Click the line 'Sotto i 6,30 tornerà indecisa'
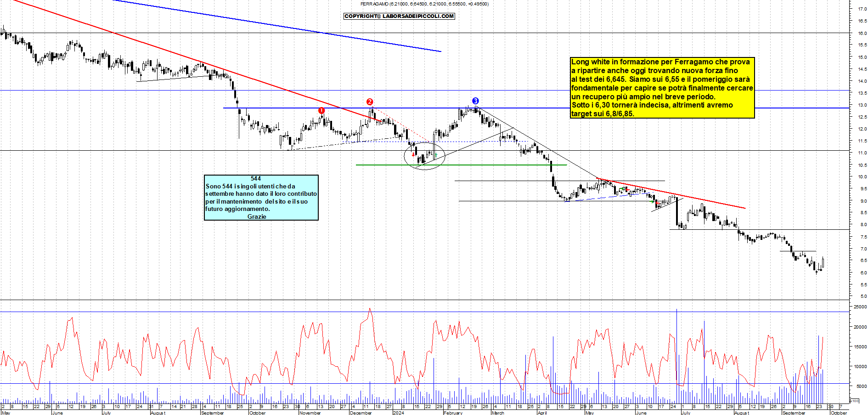 point(652,105)
